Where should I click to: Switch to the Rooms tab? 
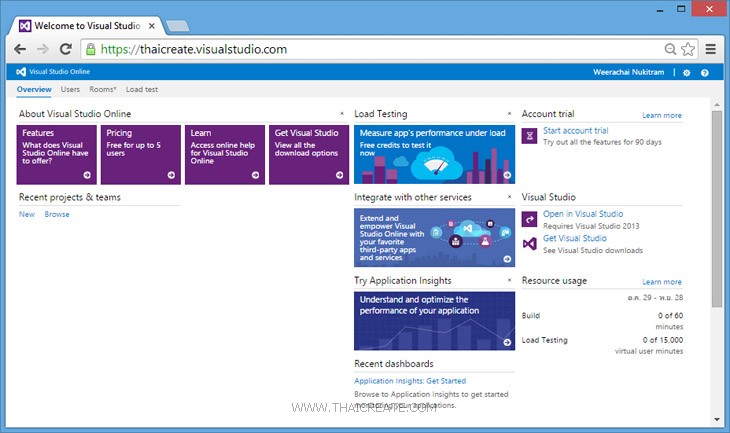pyautogui.click(x=102, y=89)
